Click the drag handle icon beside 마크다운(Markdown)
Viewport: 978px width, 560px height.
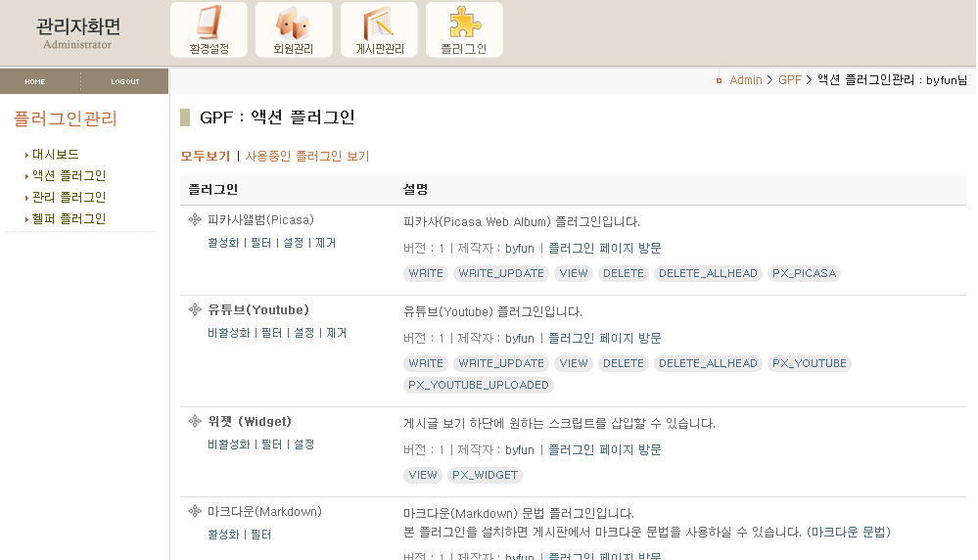pyautogui.click(x=195, y=511)
